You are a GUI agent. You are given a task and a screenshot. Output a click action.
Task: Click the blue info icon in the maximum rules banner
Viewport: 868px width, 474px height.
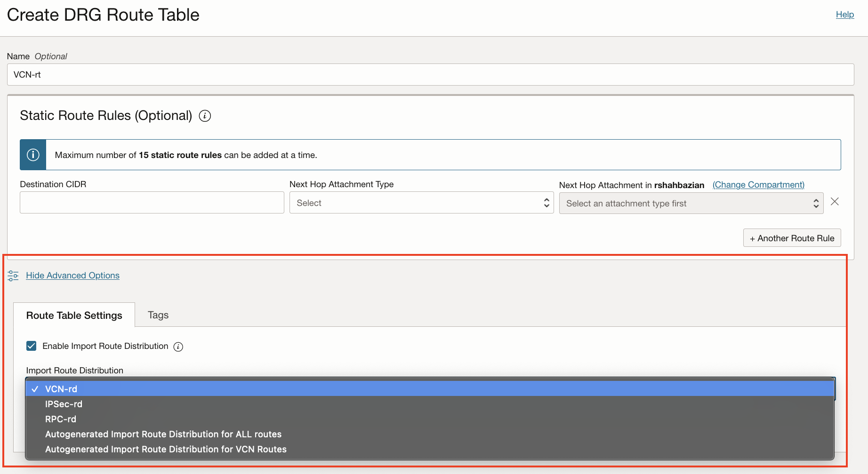pyautogui.click(x=32, y=154)
